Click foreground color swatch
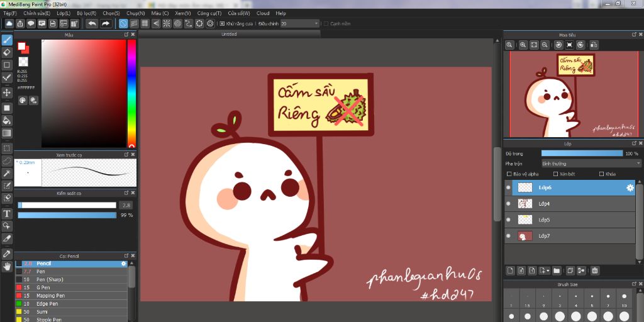This screenshot has height=322, width=644. [x=21, y=46]
